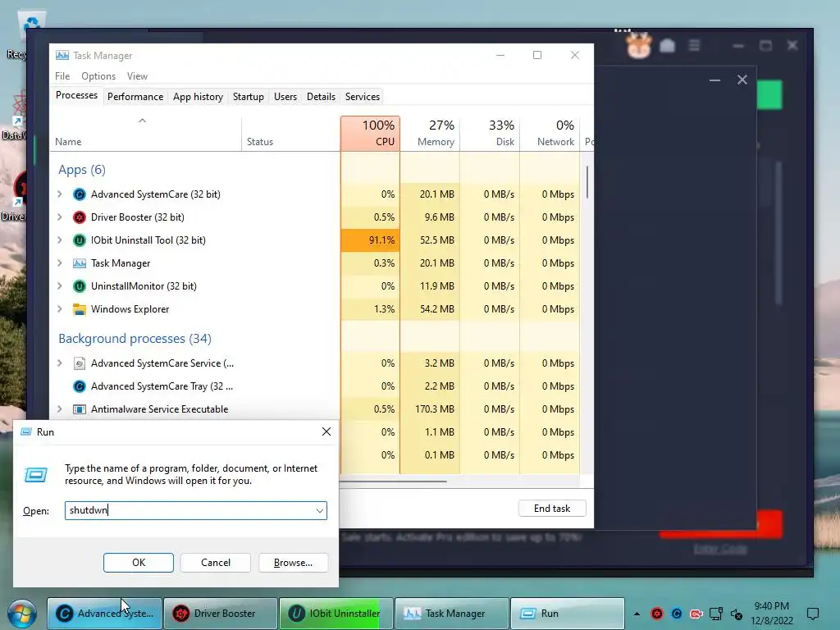
Task: Switch to the Details tab
Action: pos(321,97)
